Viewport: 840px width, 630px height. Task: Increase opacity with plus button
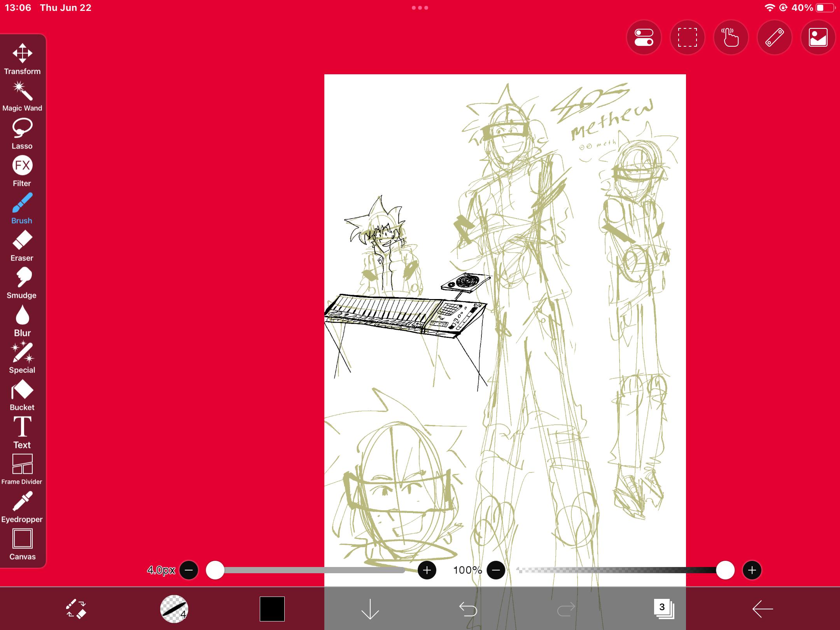point(752,570)
